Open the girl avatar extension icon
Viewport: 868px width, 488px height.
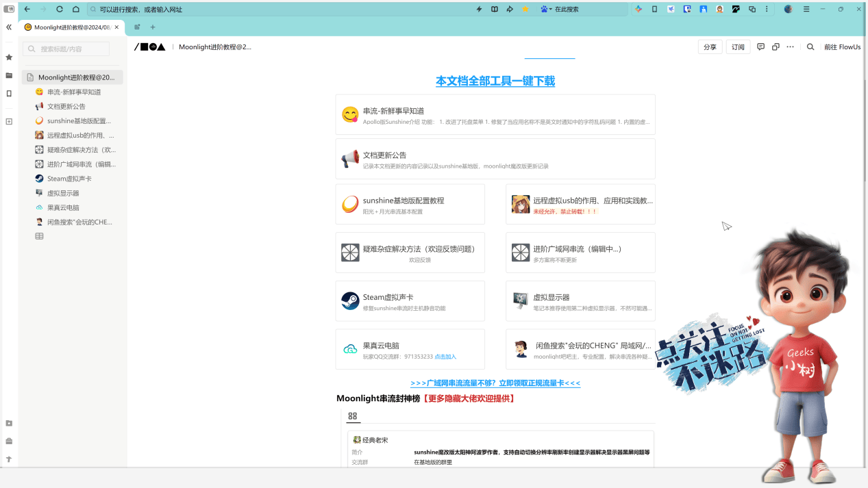[720, 10]
